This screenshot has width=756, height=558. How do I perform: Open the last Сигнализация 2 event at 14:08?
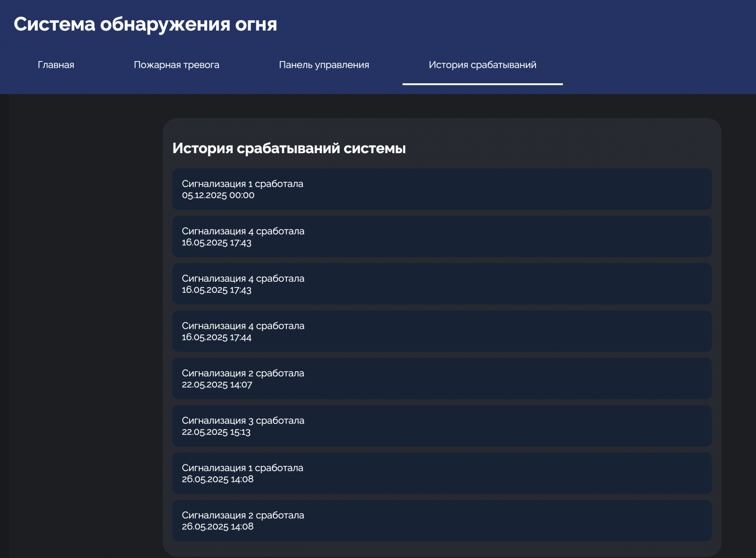click(440, 520)
